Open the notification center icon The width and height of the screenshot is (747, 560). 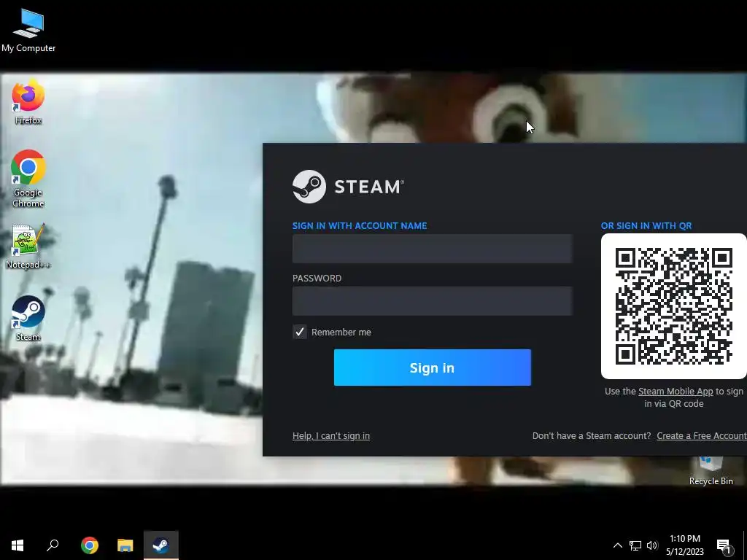pos(724,546)
